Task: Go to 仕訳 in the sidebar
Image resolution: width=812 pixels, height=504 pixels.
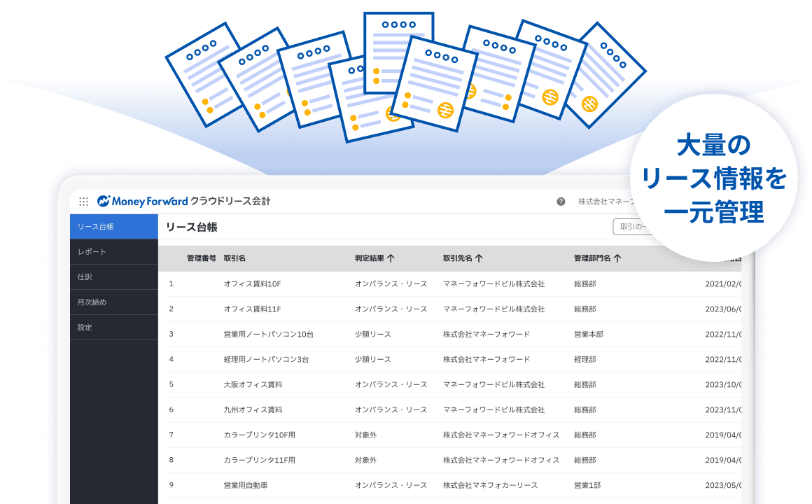Action: [x=114, y=277]
